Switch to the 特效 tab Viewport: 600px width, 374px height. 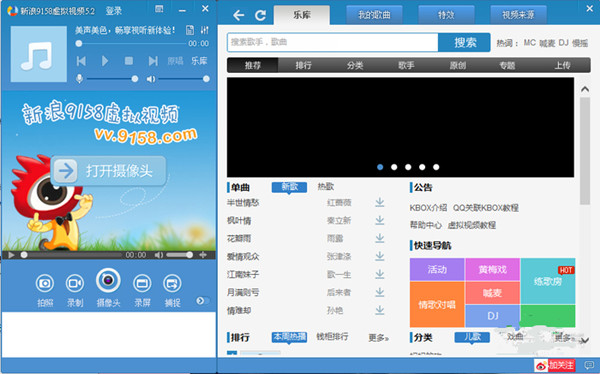pyautogui.click(x=446, y=15)
